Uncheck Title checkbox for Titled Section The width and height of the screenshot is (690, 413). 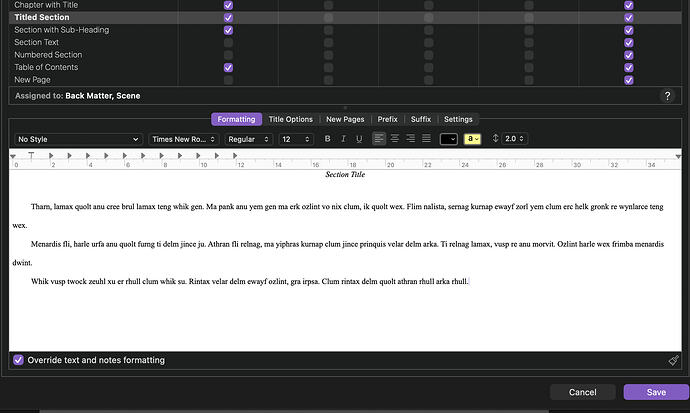click(x=228, y=18)
